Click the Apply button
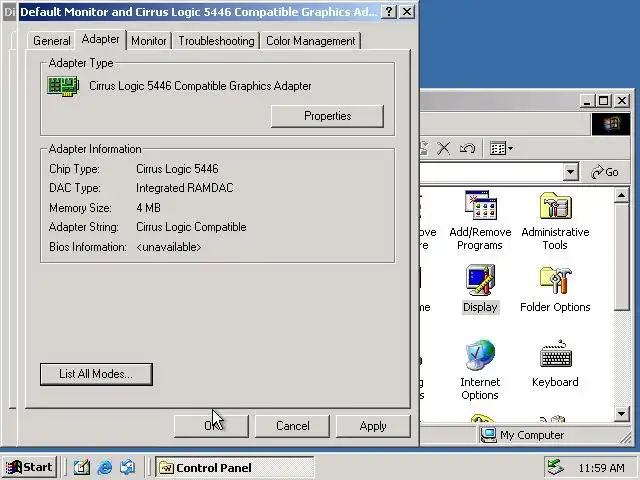 [373, 426]
